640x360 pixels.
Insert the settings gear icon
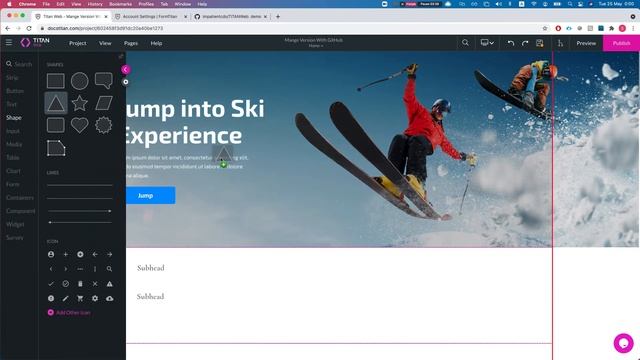pos(95,298)
